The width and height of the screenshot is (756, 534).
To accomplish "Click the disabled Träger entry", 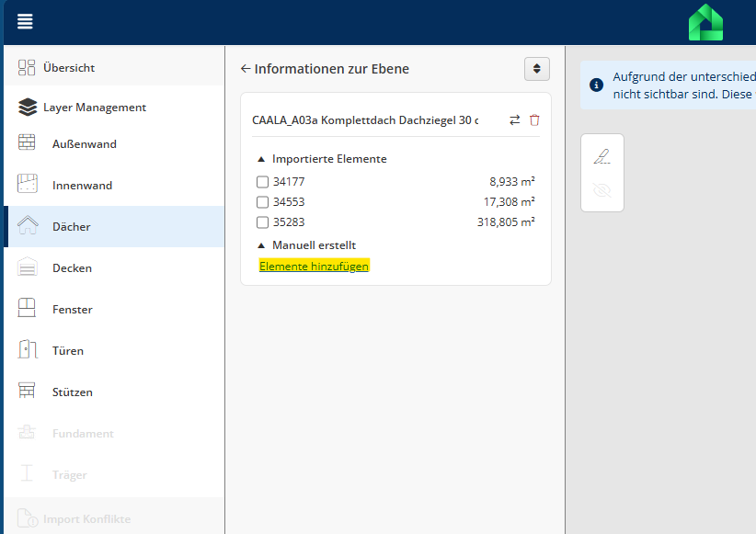I will click(114, 475).
